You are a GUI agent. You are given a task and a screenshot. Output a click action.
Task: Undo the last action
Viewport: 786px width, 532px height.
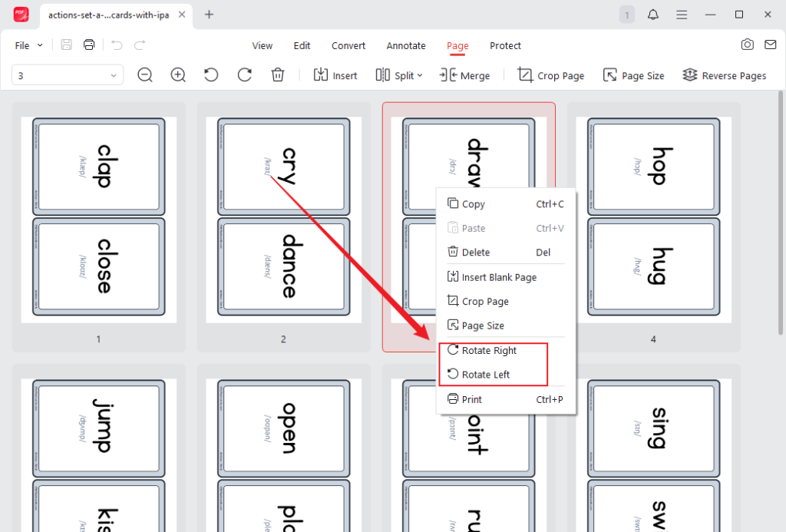(117, 45)
